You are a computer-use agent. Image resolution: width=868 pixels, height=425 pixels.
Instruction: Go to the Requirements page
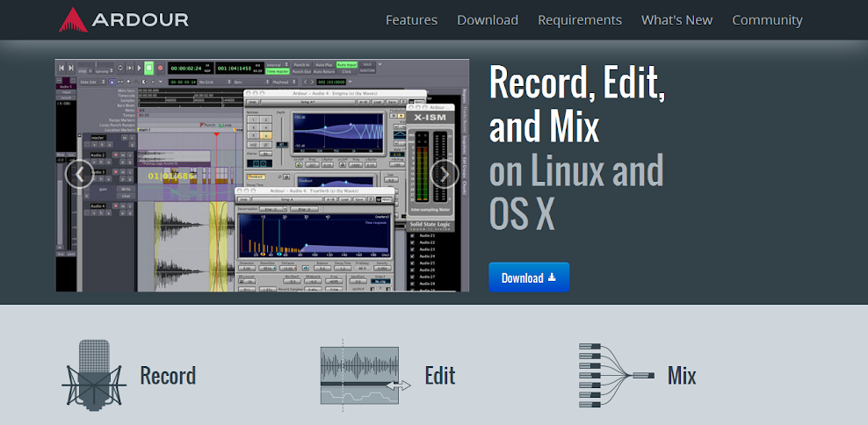[580, 20]
